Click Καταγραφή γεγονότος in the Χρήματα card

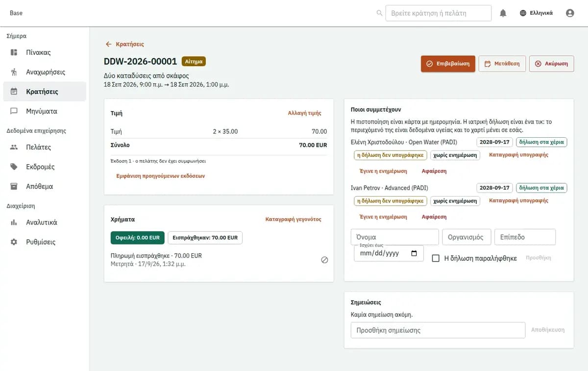click(x=294, y=220)
